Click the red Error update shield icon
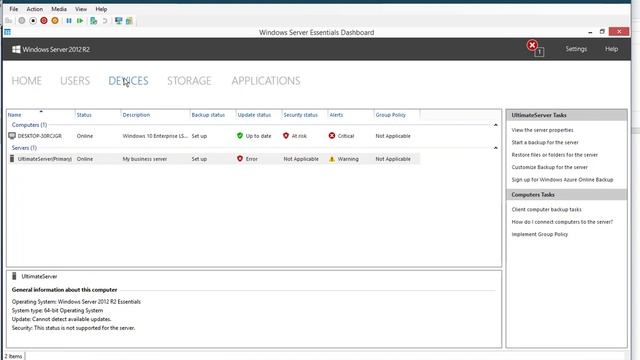640x360 pixels. [240, 158]
